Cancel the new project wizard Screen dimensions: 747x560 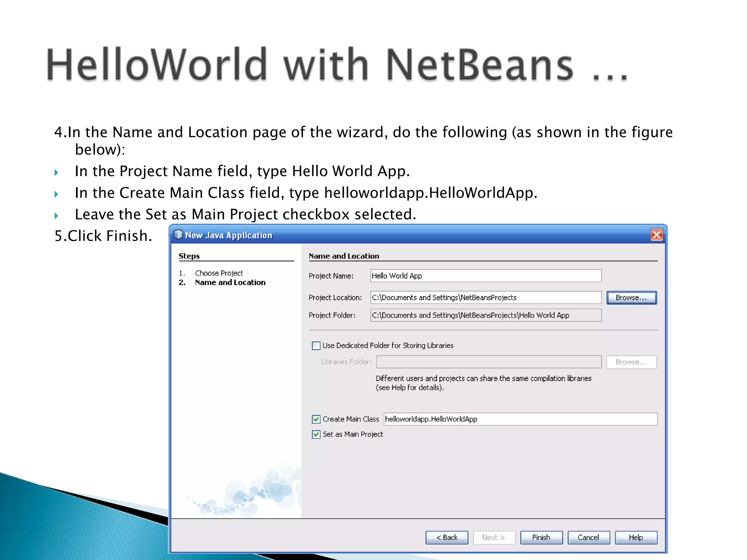click(589, 537)
